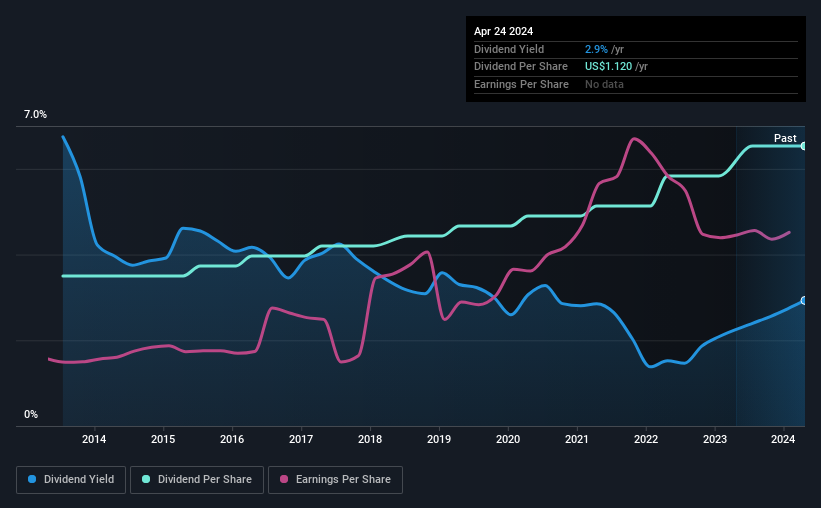821x508 pixels.
Task: Click the 2.9% dividend yield value in tooltip
Action: point(596,49)
